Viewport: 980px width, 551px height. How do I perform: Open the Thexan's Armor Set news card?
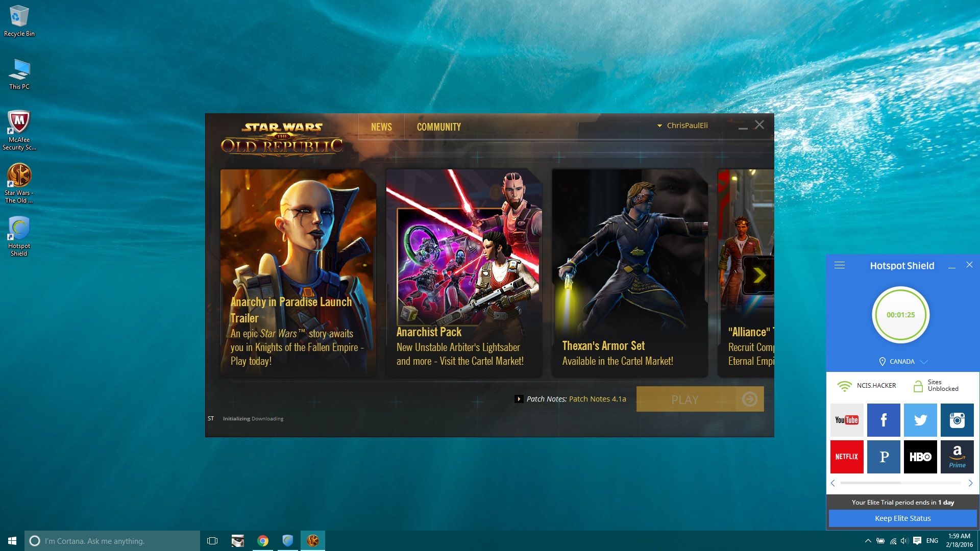pos(630,273)
